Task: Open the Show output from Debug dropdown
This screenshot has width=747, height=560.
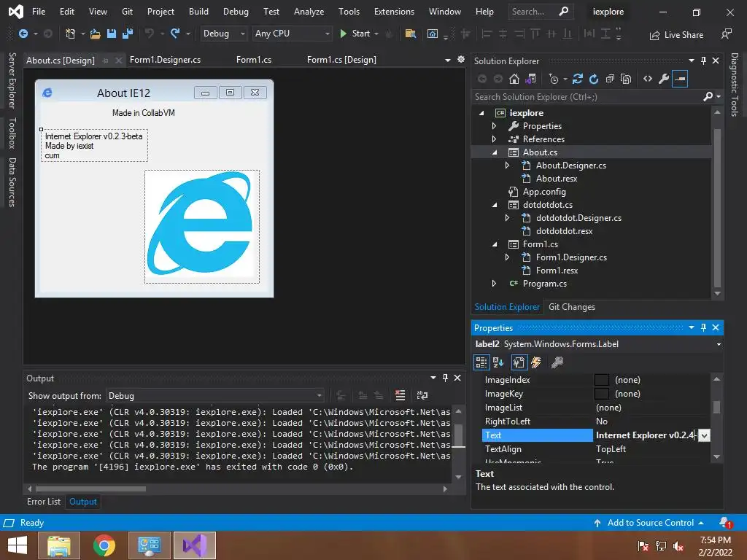Action: (x=215, y=396)
